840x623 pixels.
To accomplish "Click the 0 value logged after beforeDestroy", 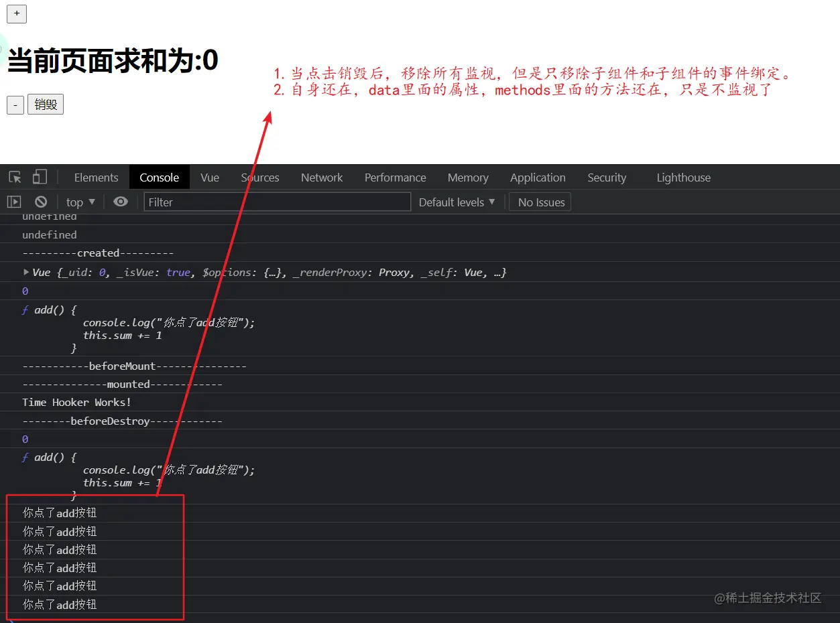I will pyautogui.click(x=25, y=439).
